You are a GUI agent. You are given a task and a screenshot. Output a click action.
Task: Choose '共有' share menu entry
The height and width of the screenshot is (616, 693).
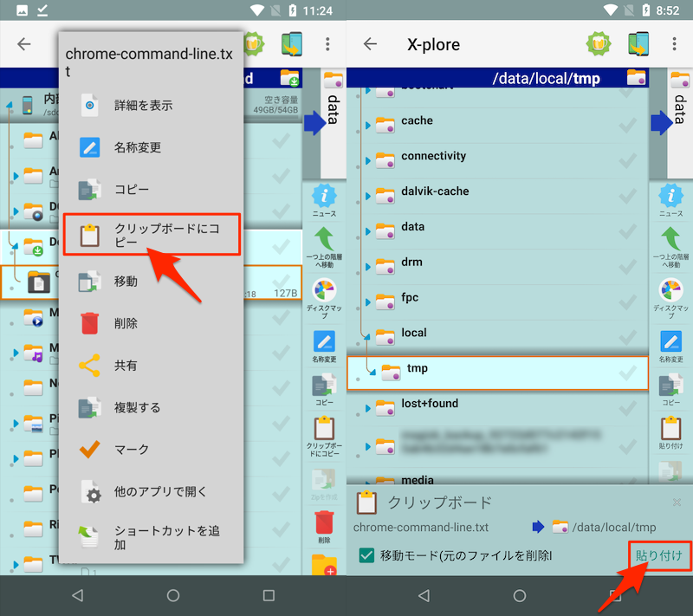click(x=126, y=366)
